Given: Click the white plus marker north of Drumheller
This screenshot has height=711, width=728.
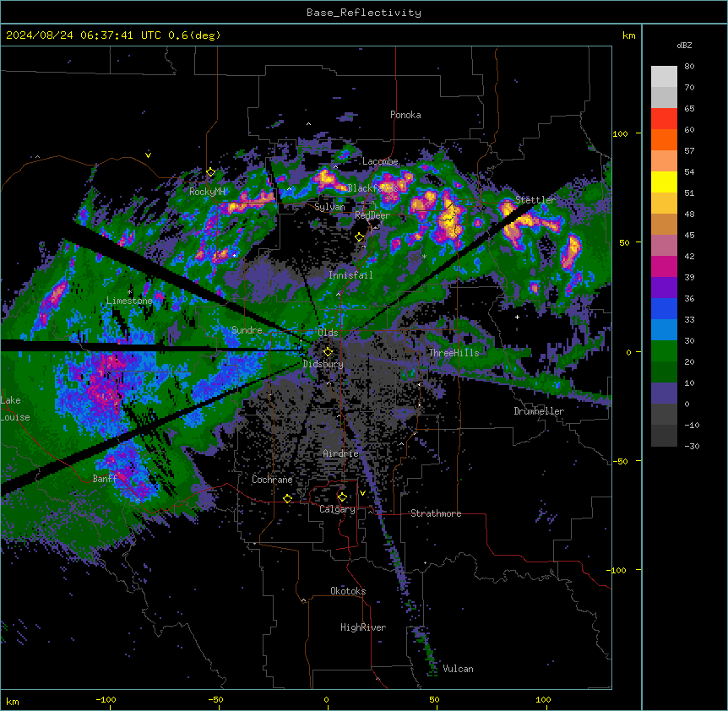Looking at the screenshot, I should click(517, 317).
